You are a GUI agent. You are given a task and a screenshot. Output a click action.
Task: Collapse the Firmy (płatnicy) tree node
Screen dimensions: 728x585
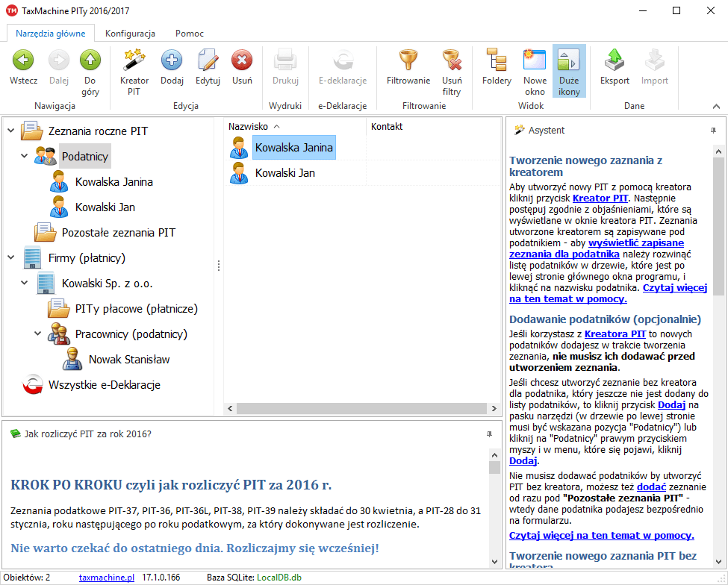(11, 258)
